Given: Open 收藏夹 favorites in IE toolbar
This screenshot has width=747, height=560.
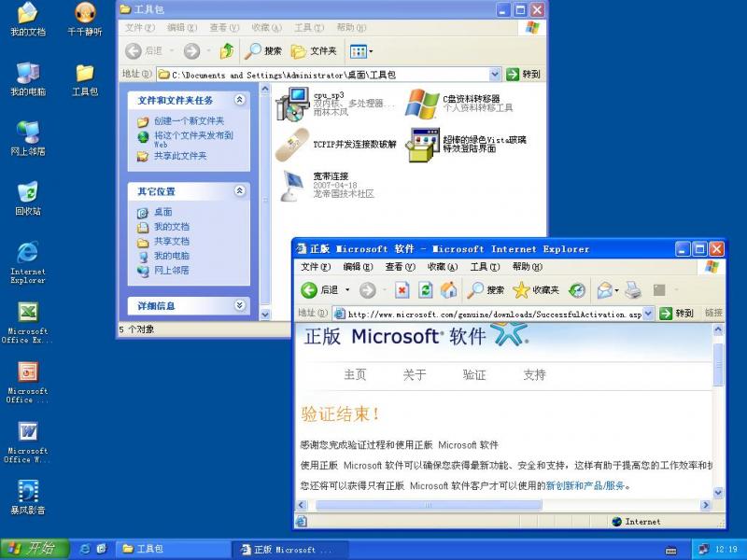Looking at the screenshot, I should point(536,290).
